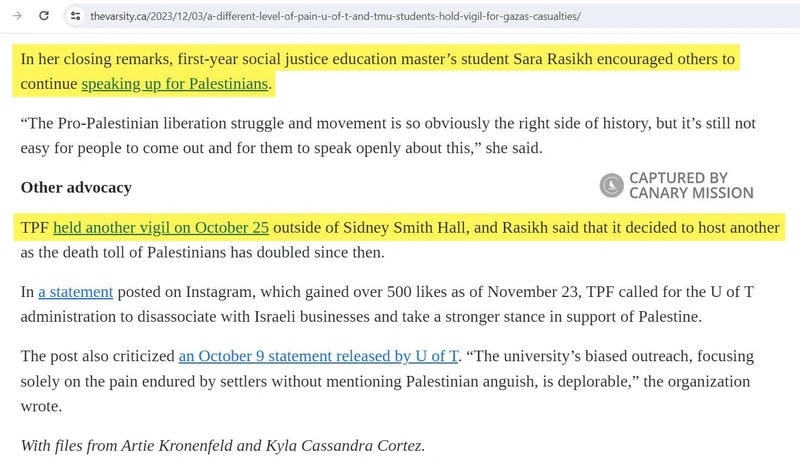Follow 'held another vigil on October 25' link
Viewport: 800px width, 466px height.
(161, 228)
